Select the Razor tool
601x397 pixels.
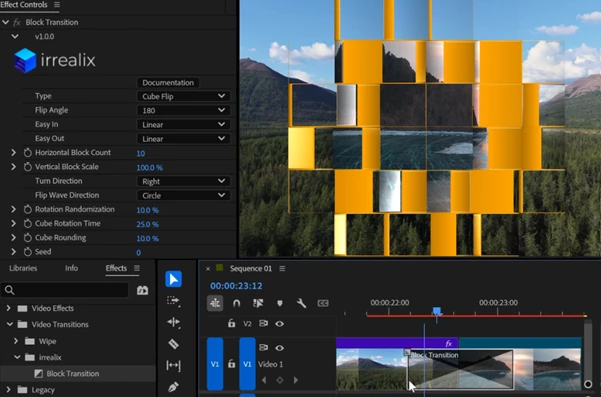pyautogui.click(x=174, y=344)
